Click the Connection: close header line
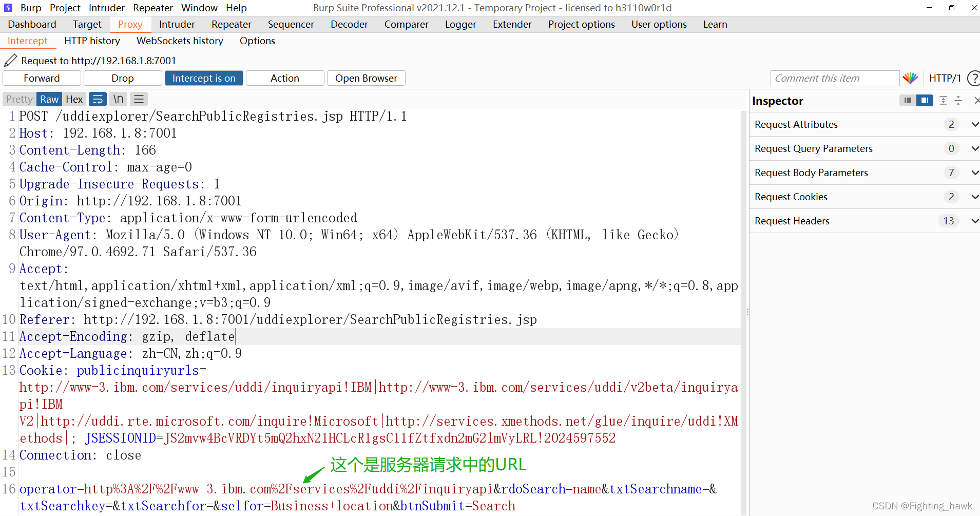 tap(80, 455)
